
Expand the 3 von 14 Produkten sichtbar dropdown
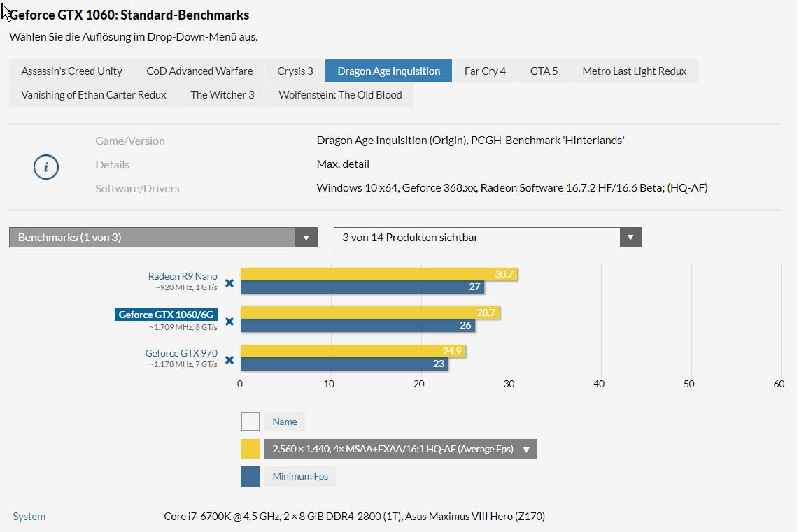coord(488,238)
